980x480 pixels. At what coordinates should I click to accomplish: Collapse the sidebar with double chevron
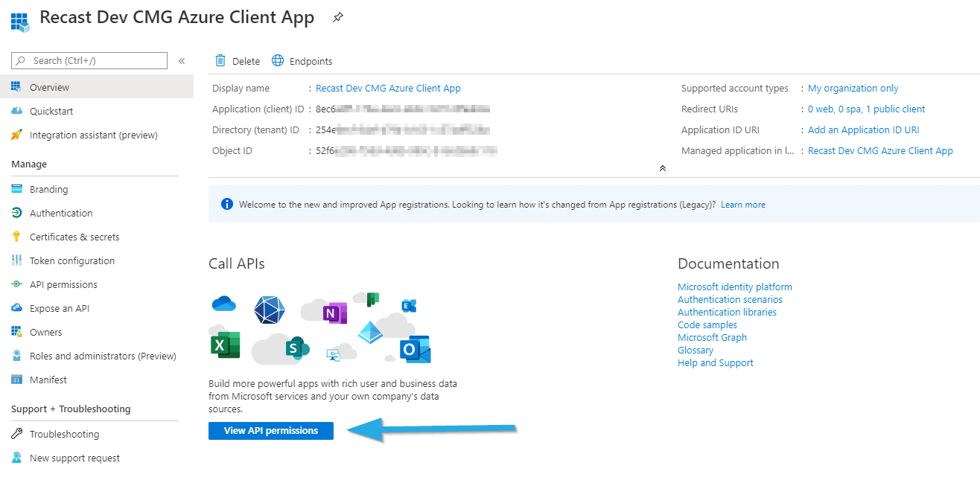pyautogui.click(x=182, y=61)
